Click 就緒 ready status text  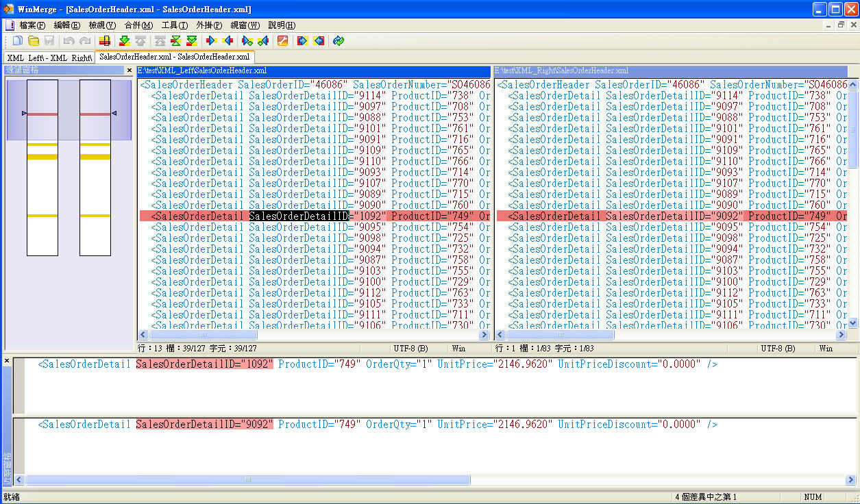(11, 497)
